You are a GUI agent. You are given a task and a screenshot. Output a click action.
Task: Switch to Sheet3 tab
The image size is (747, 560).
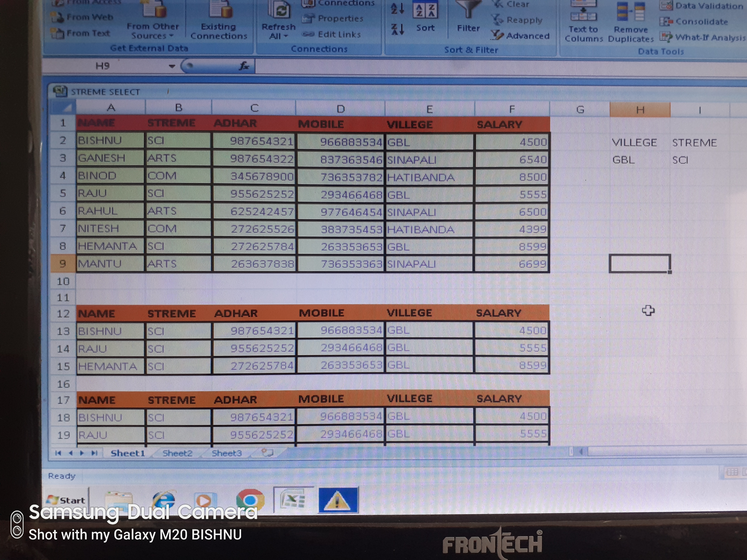(x=227, y=453)
